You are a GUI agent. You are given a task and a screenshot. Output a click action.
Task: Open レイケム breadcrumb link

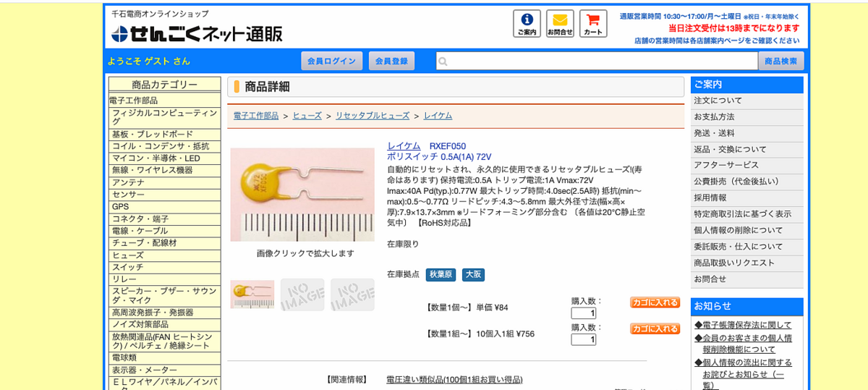pyautogui.click(x=438, y=116)
